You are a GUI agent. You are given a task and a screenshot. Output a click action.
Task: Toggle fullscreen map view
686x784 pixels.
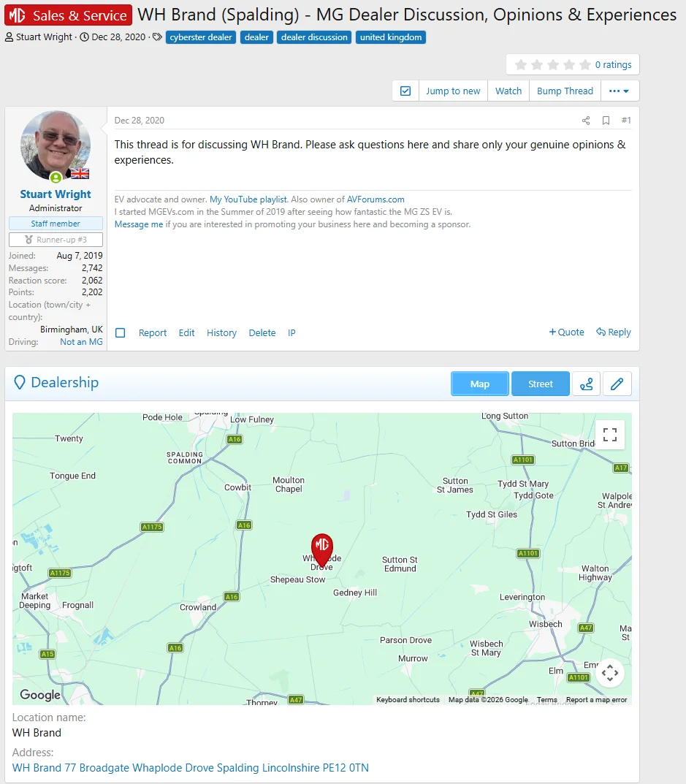click(x=609, y=435)
